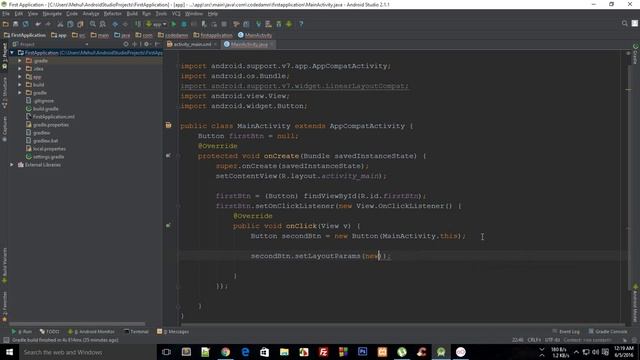The width and height of the screenshot is (640, 360).
Task: Open the TODO tool window
Action: 49,331
